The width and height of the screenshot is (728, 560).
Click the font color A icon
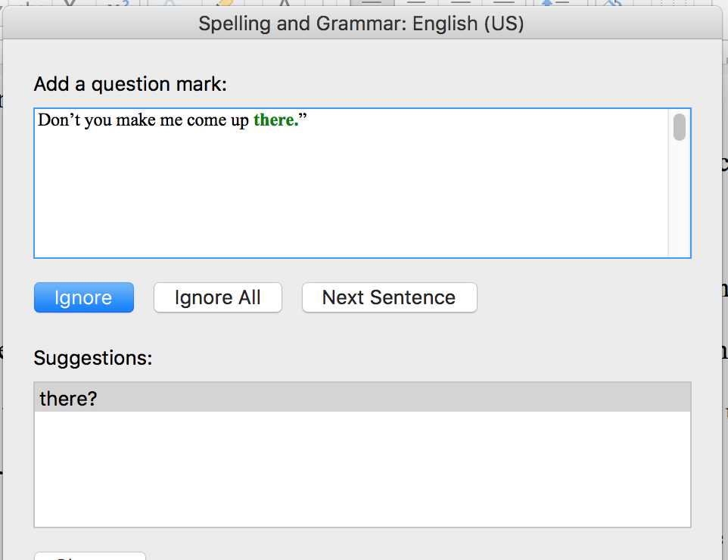pyautogui.click(x=284, y=3)
